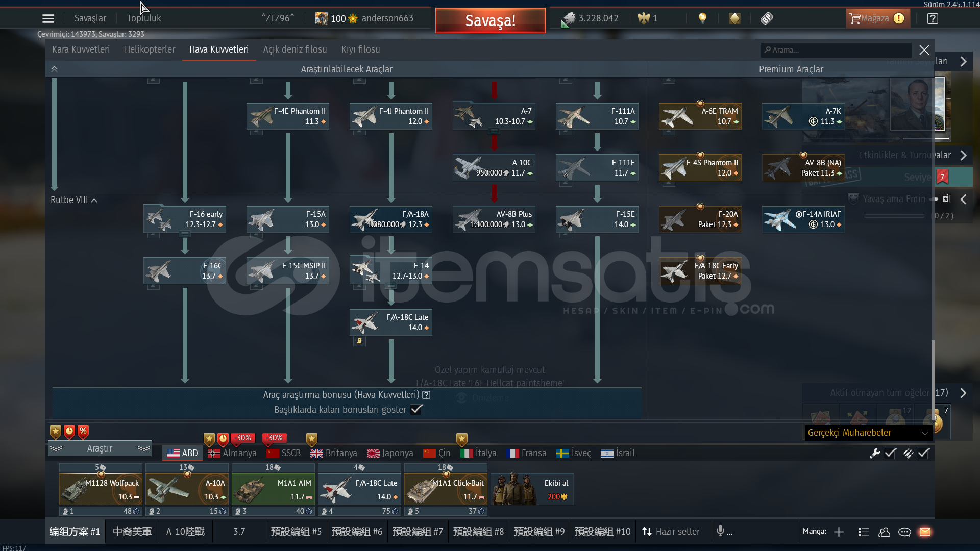This screenshot has height=551, width=980.
Task: Open anderson663 player profile
Action: (388, 18)
